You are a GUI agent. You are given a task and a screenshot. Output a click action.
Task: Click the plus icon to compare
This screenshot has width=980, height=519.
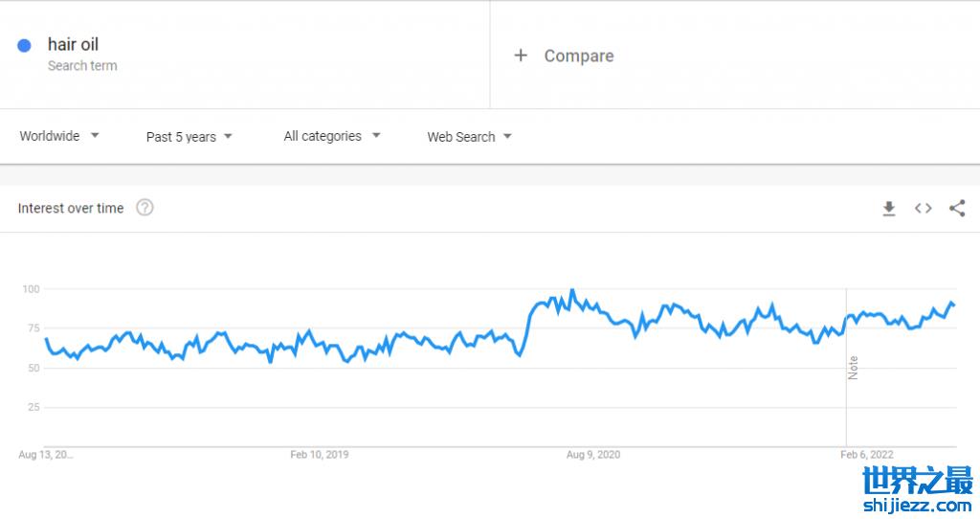point(521,56)
